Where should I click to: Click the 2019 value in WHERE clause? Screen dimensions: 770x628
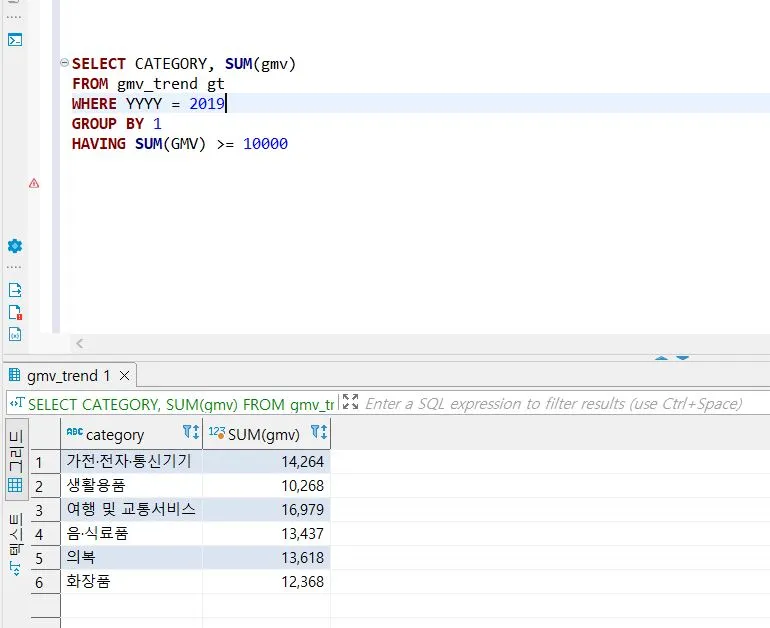207,104
